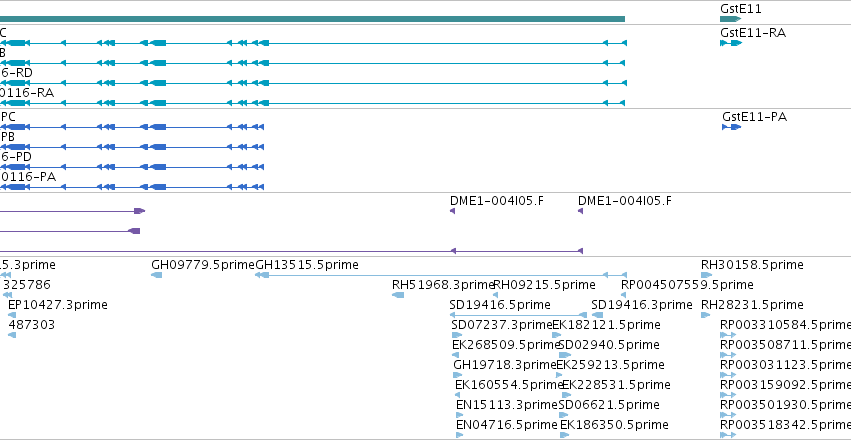Select the 325786 feature label
Screen dimensions: 851x440
27,285
